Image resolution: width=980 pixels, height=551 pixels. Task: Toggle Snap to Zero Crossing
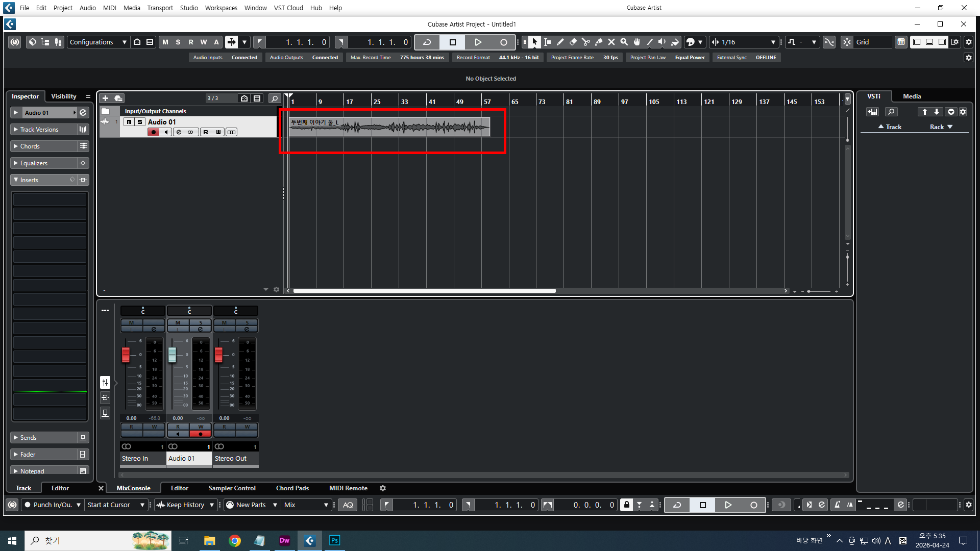pos(829,42)
